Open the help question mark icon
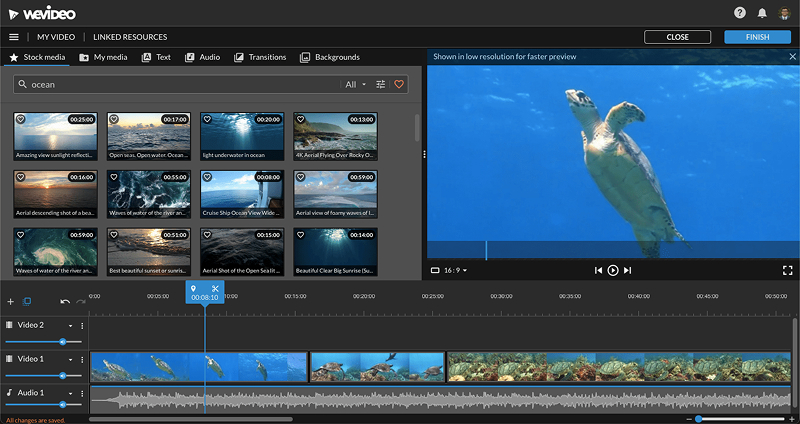The image size is (800, 424). coord(740,13)
